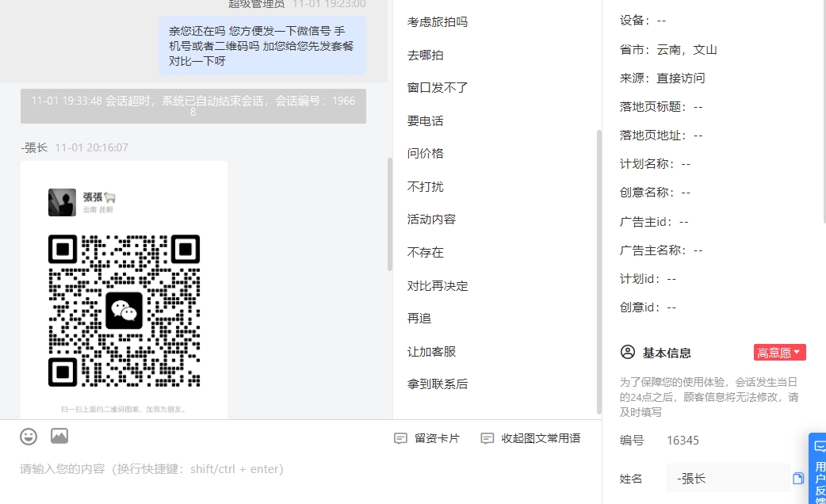
Task: Click the profile avatar in QR card
Action: pos(62,202)
